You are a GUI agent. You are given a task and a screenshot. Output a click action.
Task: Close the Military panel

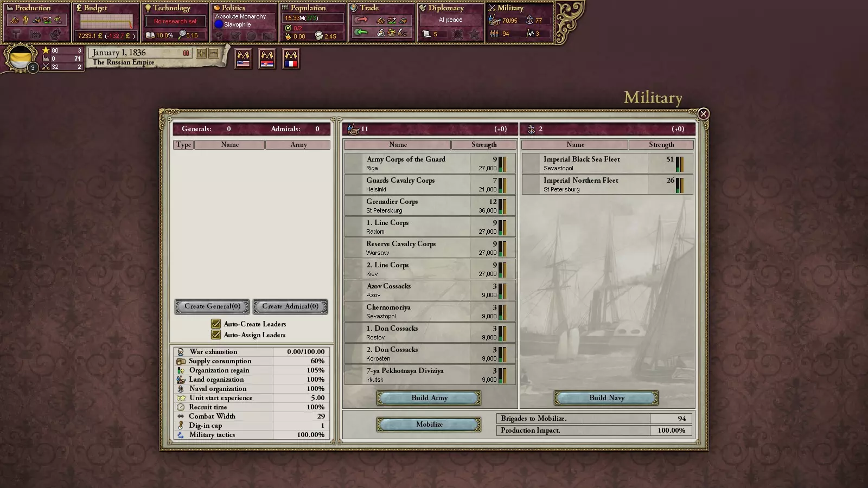point(703,114)
